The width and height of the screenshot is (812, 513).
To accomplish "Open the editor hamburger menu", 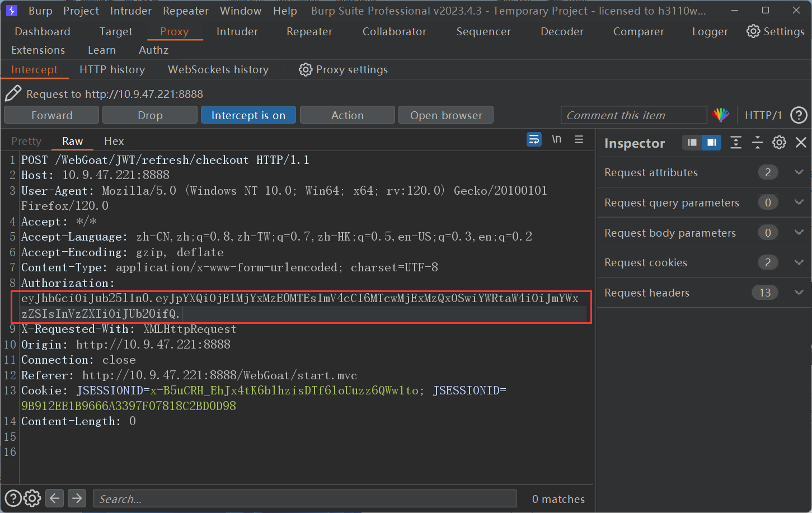I will (579, 139).
